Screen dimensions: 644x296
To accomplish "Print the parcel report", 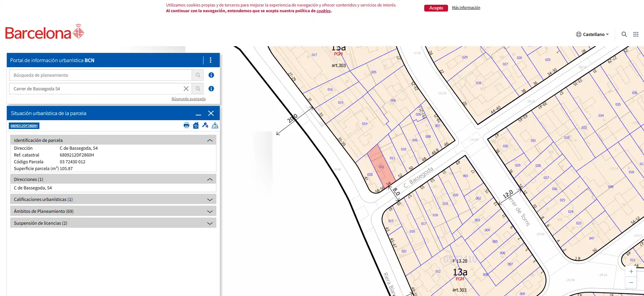I will tap(186, 126).
